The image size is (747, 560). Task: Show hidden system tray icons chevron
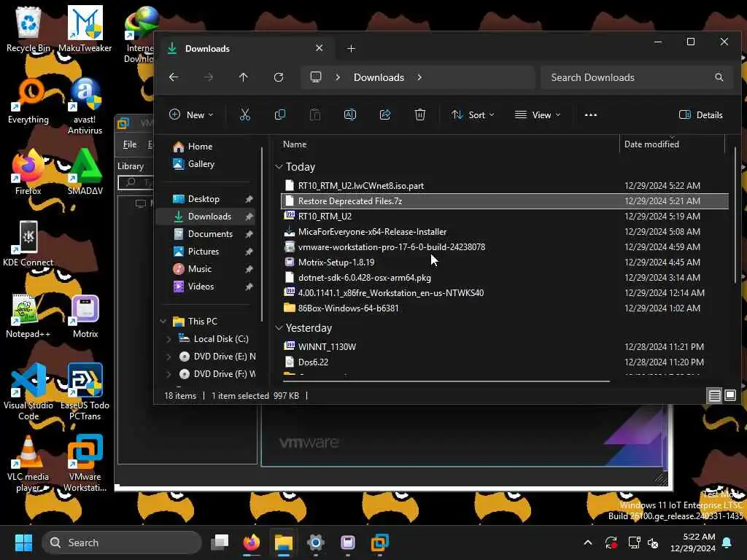click(588, 542)
